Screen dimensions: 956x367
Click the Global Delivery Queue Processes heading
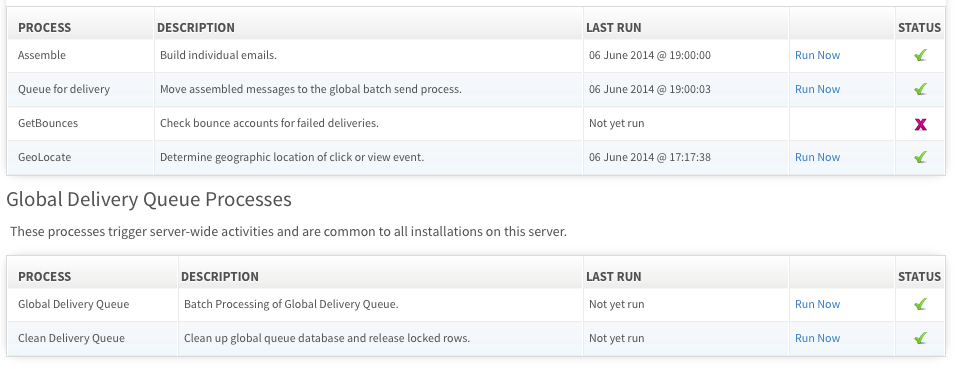click(x=149, y=199)
